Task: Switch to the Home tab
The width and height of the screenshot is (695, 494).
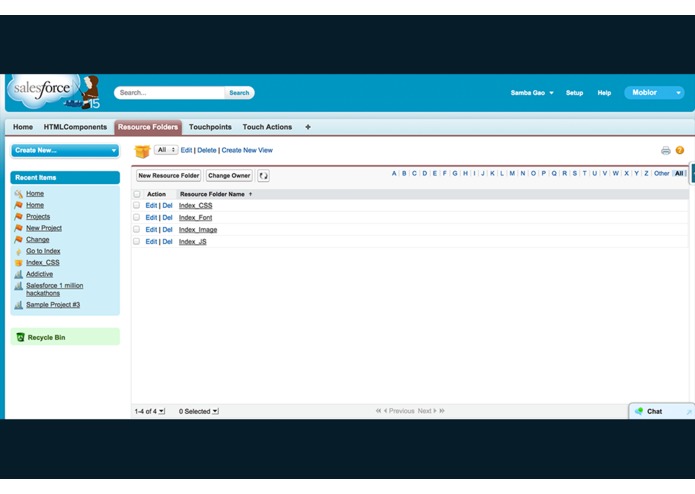Action: tap(23, 127)
